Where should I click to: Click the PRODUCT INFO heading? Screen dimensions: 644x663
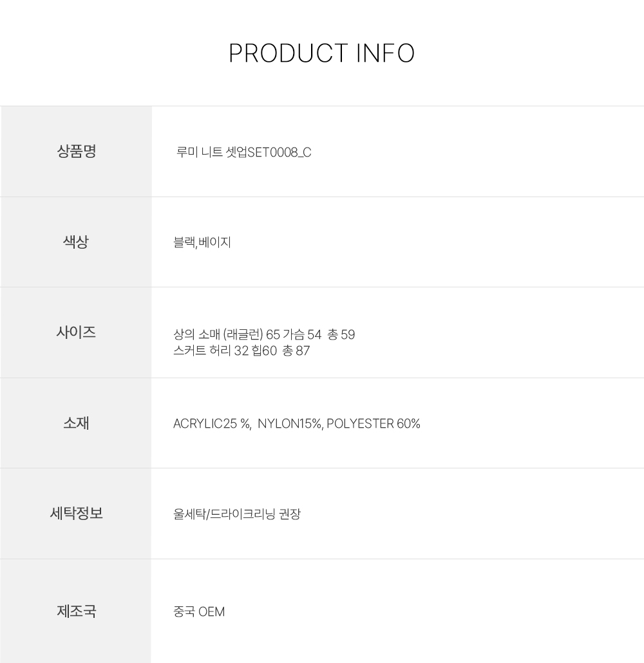click(321, 53)
